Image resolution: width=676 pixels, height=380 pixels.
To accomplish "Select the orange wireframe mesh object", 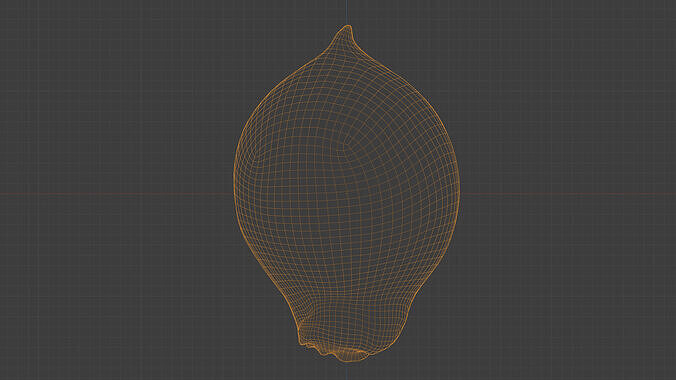I will tap(346, 194).
